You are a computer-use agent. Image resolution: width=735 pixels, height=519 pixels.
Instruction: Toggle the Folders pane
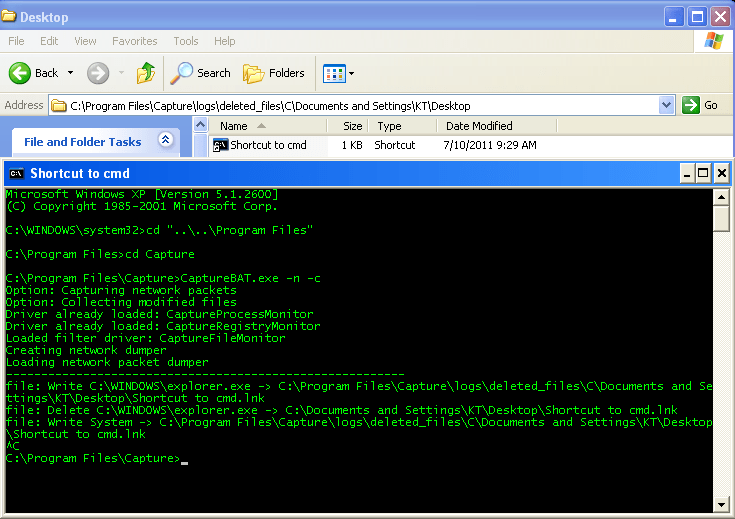point(274,73)
